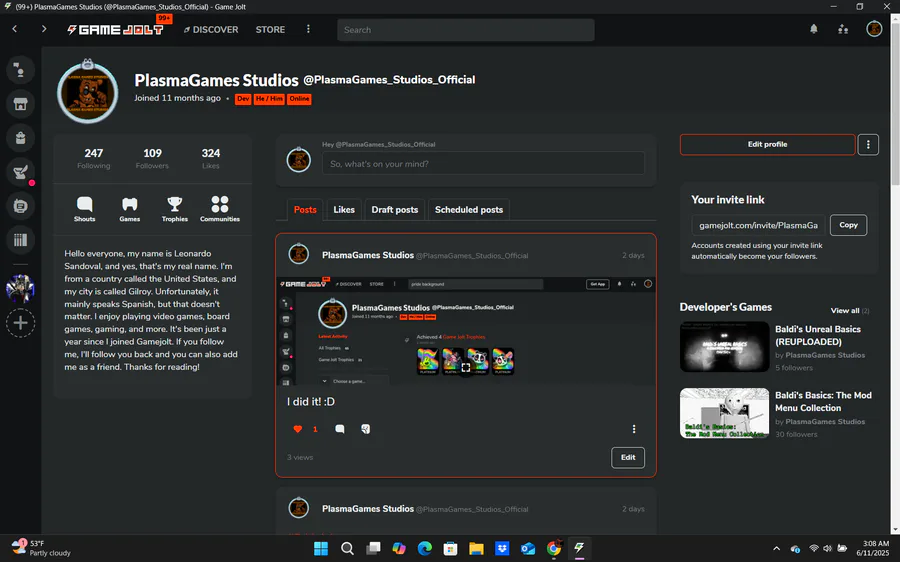Screen dimensions: 900x562
Task: Open the friends list icon
Action: [x=843, y=29]
